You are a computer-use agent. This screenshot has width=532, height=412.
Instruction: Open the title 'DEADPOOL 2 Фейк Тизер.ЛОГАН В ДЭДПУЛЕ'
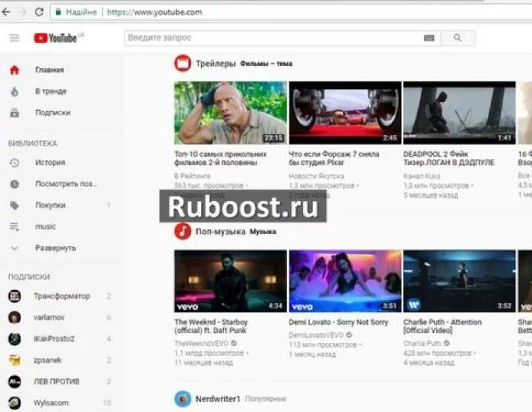point(449,158)
